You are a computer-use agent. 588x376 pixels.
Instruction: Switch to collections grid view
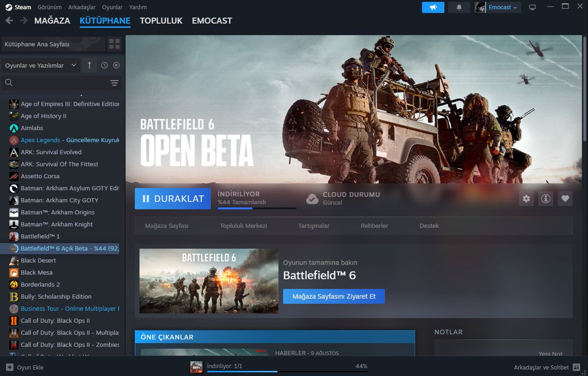114,44
